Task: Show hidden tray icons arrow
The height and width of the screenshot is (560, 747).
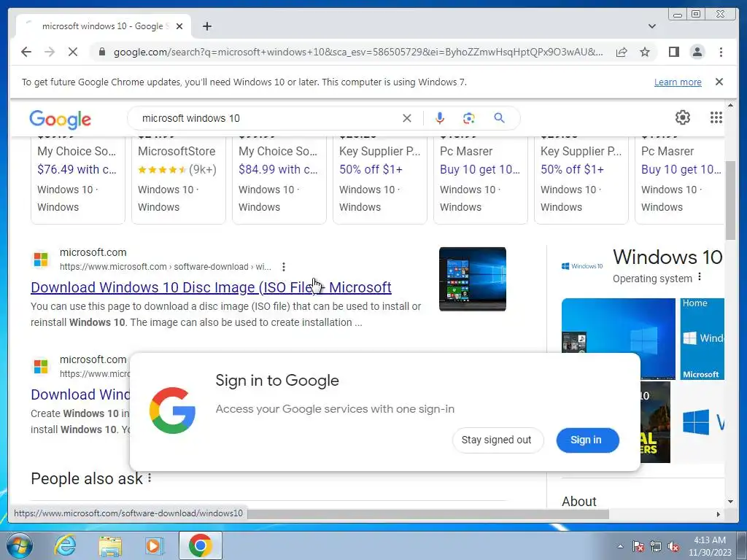Action: 620,546
